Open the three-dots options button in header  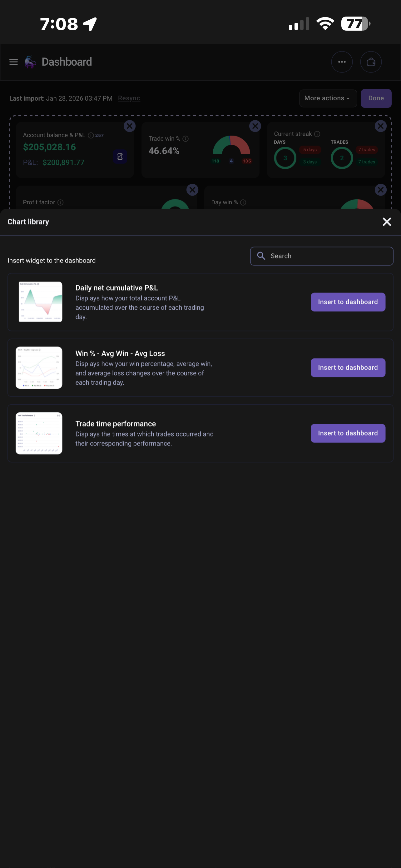[x=342, y=62]
